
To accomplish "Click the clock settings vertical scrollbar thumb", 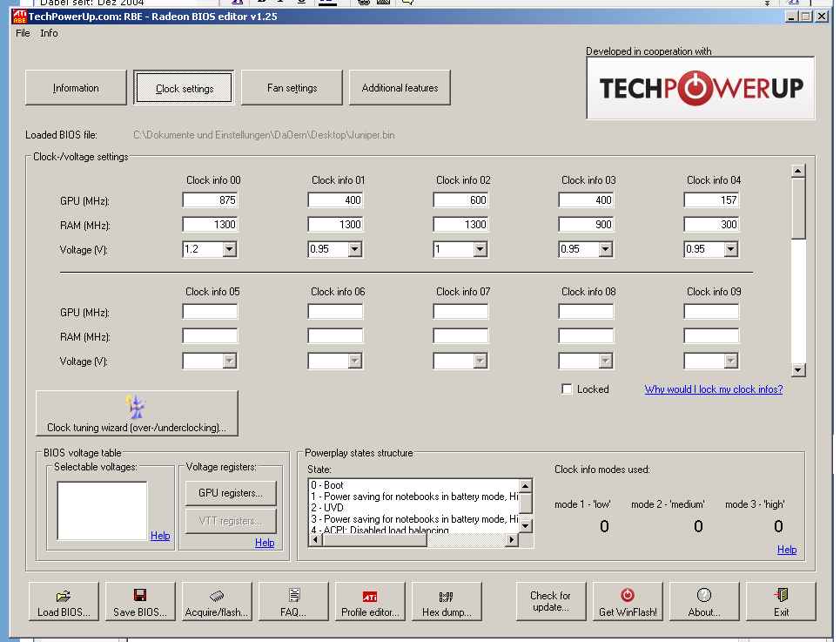I will (798, 208).
